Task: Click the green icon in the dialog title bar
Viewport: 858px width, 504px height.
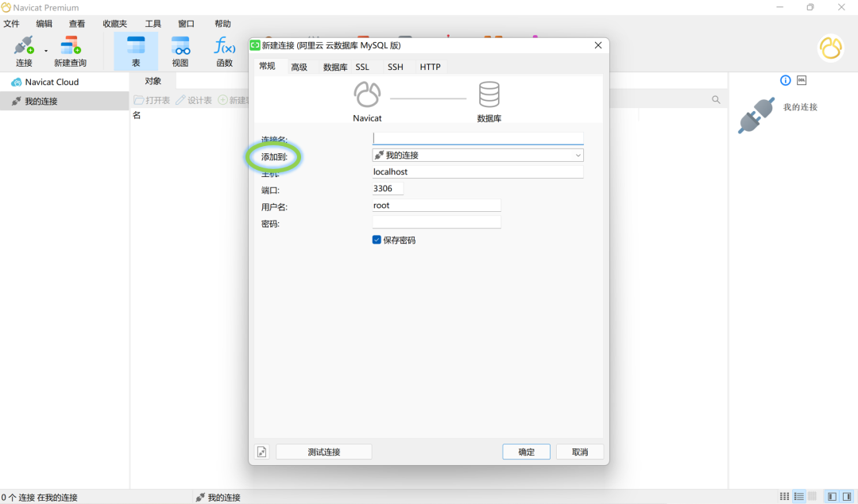Action: click(x=255, y=45)
